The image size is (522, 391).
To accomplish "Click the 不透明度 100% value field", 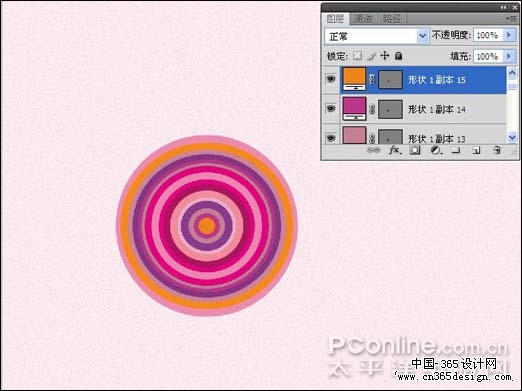I will click(488, 35).
